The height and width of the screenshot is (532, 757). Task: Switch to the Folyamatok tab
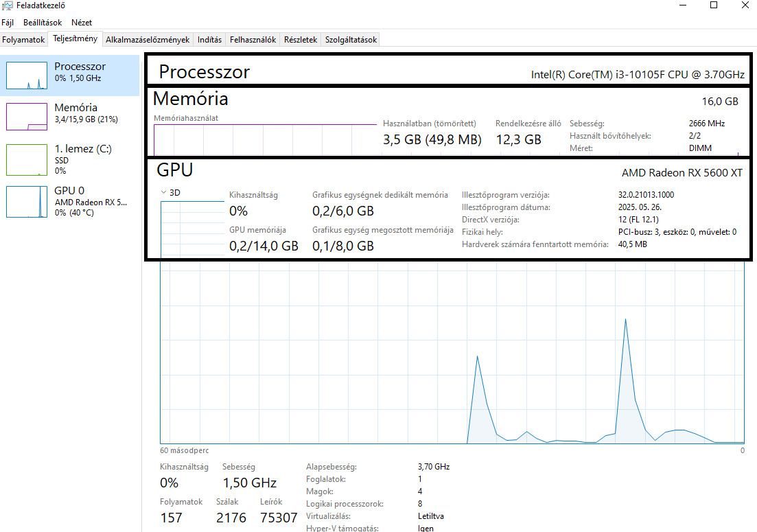[x=23, y=40]
